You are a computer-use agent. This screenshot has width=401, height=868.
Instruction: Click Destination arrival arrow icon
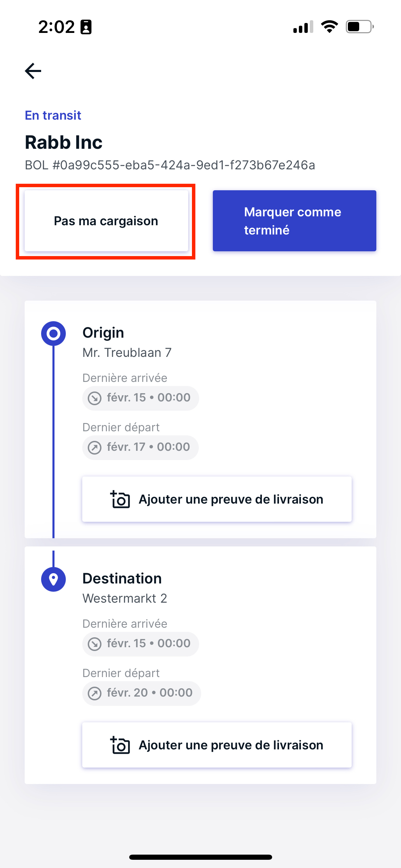(95, 644)
